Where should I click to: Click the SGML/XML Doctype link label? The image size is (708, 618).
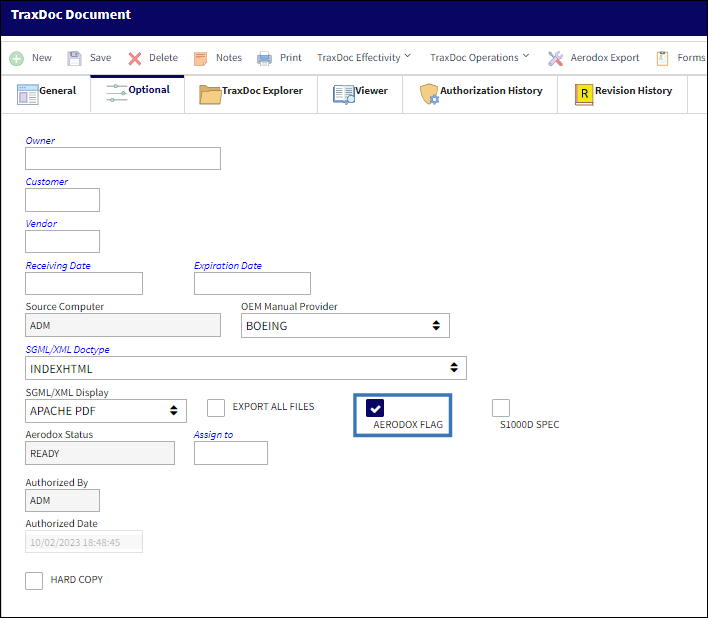pyautogui.click(x=67, y=350)
